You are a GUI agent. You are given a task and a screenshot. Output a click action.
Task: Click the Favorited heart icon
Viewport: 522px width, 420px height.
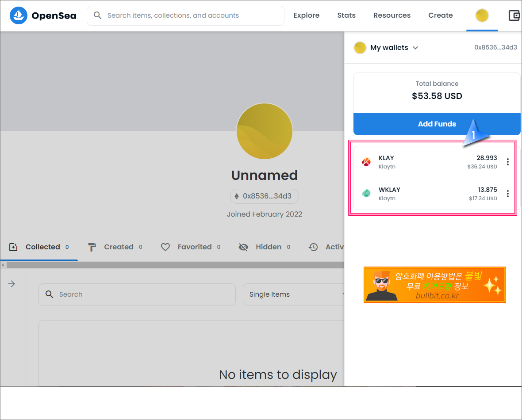click(165, 247)
